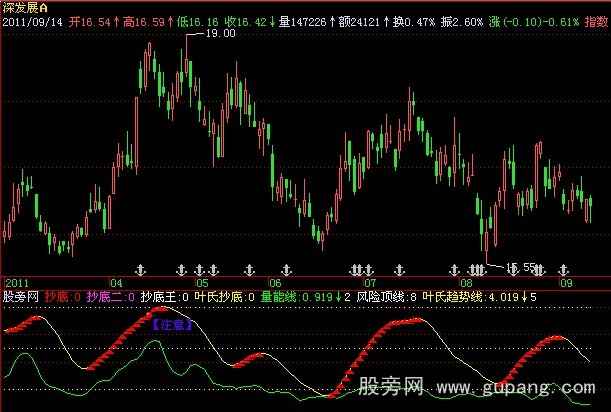Click the stock name 深发展A
Viewport: 611px width, 412px height.
[x=25, y=8]
